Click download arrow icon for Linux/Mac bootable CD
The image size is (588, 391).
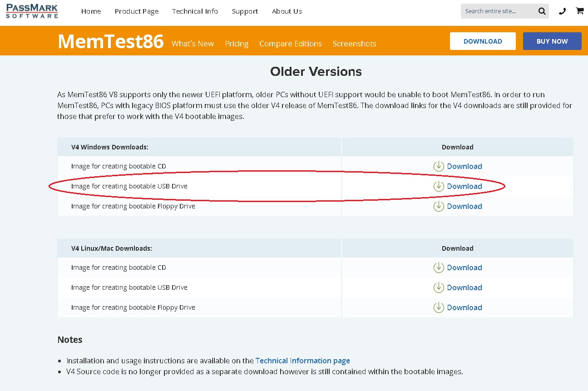pos(439,267)
